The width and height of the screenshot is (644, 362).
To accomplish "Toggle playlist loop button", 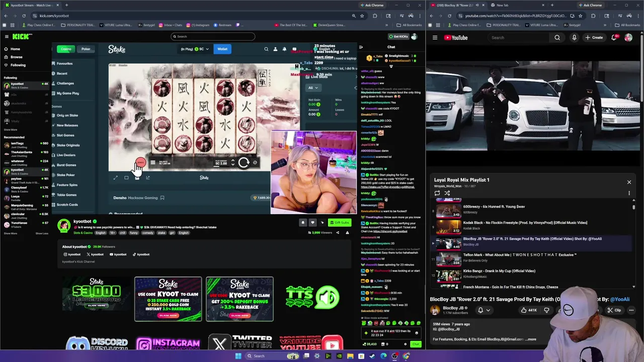I will [437, 193].
